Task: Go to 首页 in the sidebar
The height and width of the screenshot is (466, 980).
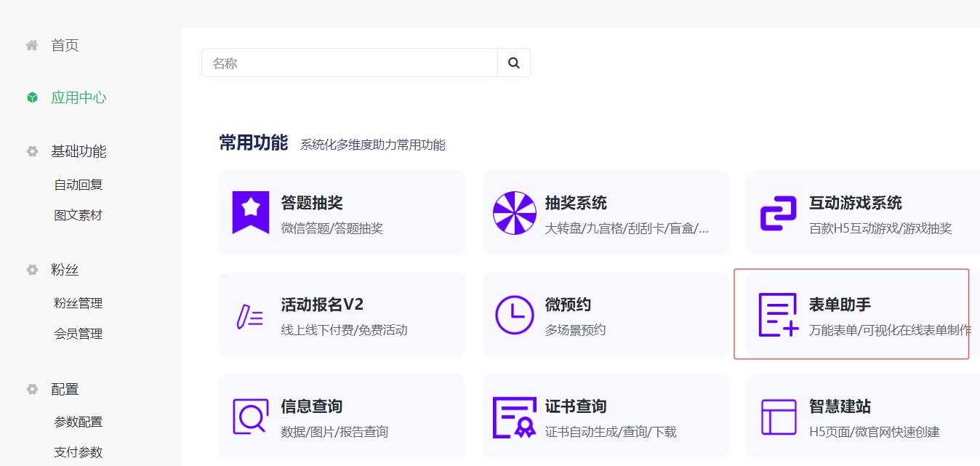Action: coord(65,45)
